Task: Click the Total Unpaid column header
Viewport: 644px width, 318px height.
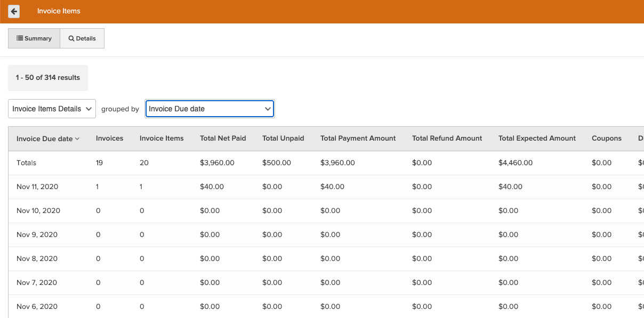Action: click(x=283, y=138)
